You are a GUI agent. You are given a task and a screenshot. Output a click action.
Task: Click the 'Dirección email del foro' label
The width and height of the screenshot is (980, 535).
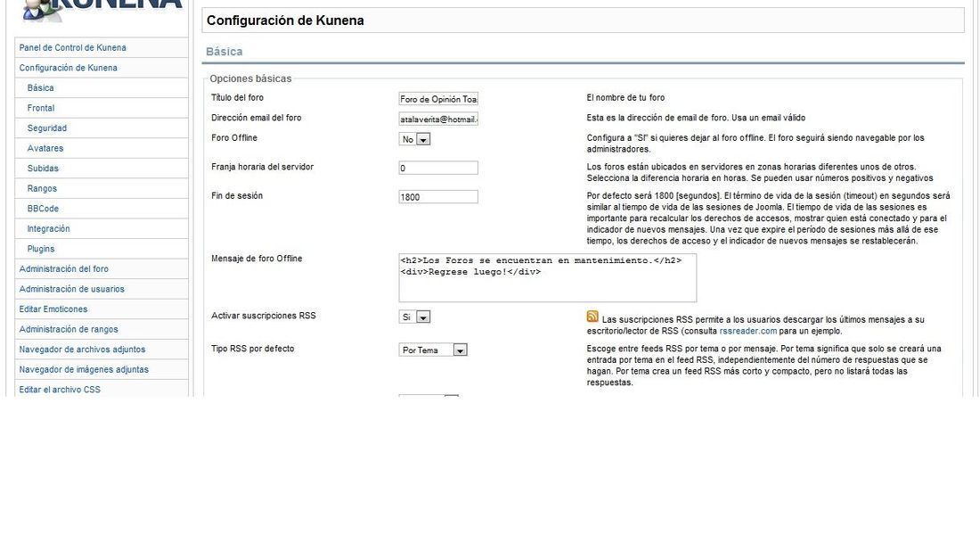click(x=257, y=118)
